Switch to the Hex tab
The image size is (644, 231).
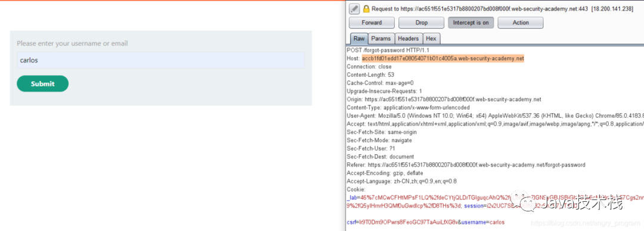click(431, 39)
